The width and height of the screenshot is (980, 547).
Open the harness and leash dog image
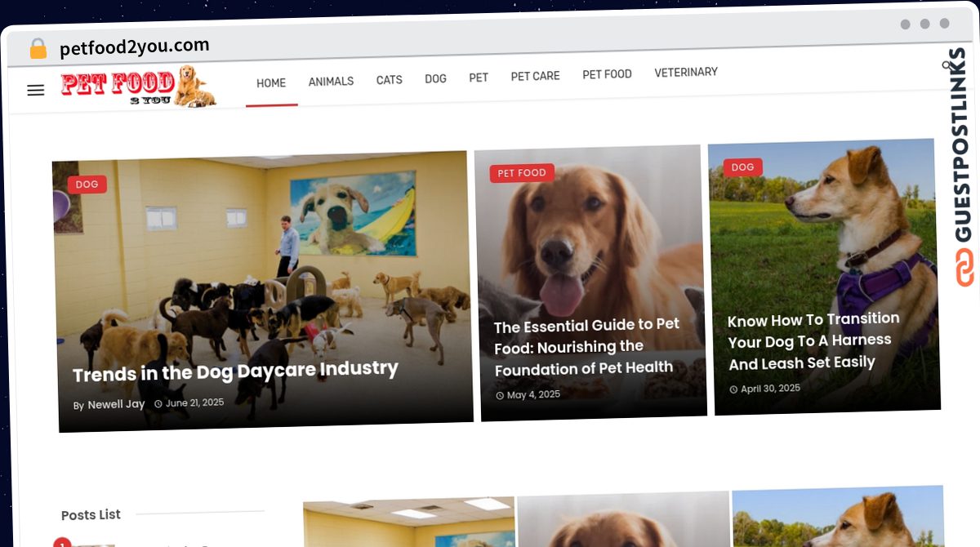(823, 276)
